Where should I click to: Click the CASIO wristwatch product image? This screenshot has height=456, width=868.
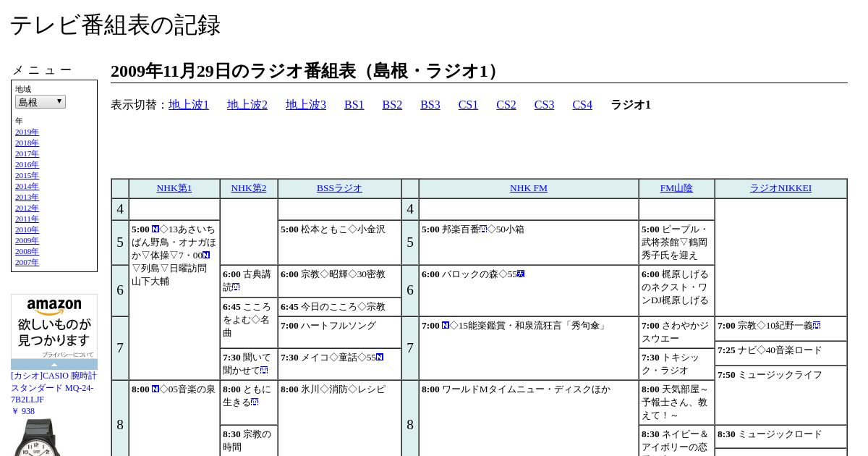click(36, 438)
